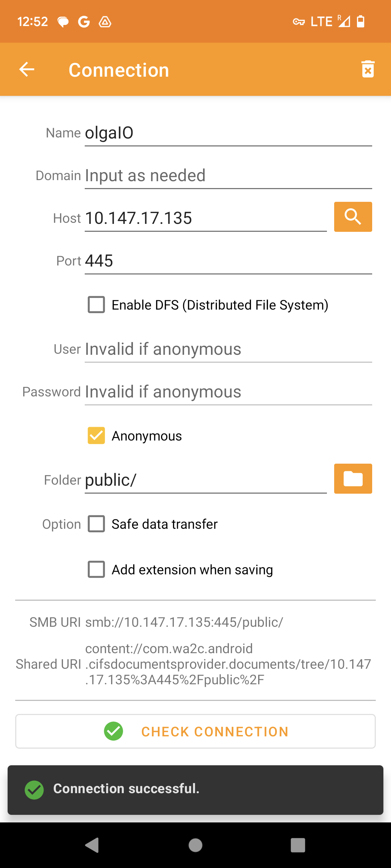Edit the Host field 10.147.17.135
Viewport: 391px width, 868px height.
pyautogui.click(x=206, y=218)
